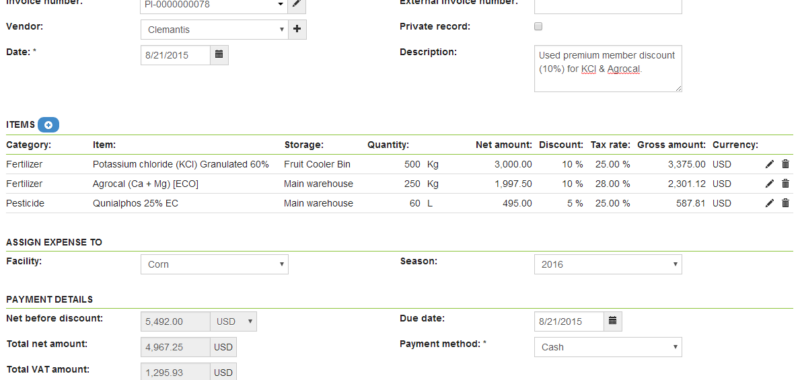
Task: Select Qunialphos 25% EC item name
Action: pos(135,203)
